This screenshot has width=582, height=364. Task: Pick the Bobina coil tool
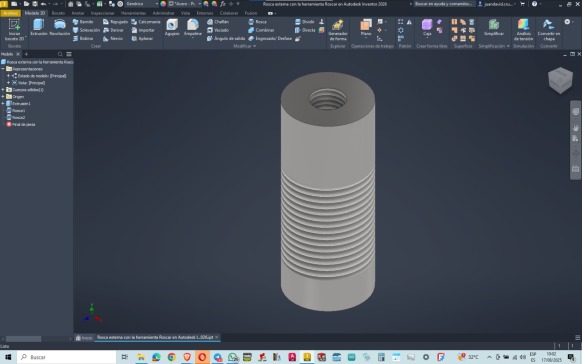tap(83, 38)
